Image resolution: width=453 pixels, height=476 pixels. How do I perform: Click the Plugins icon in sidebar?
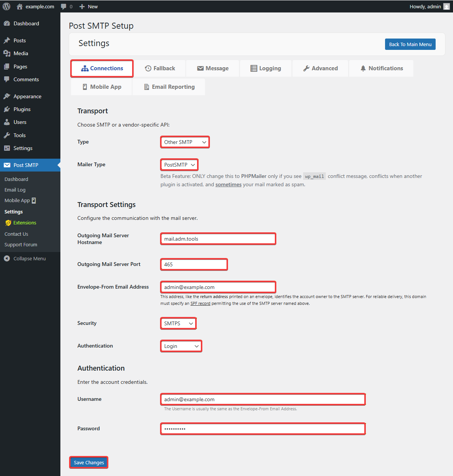point(7,109)
